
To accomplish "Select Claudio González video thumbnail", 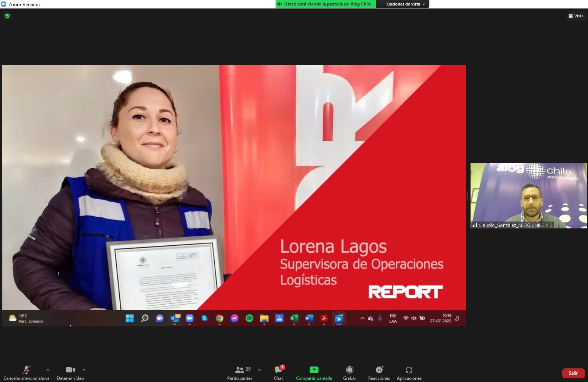I will (529, 196).
